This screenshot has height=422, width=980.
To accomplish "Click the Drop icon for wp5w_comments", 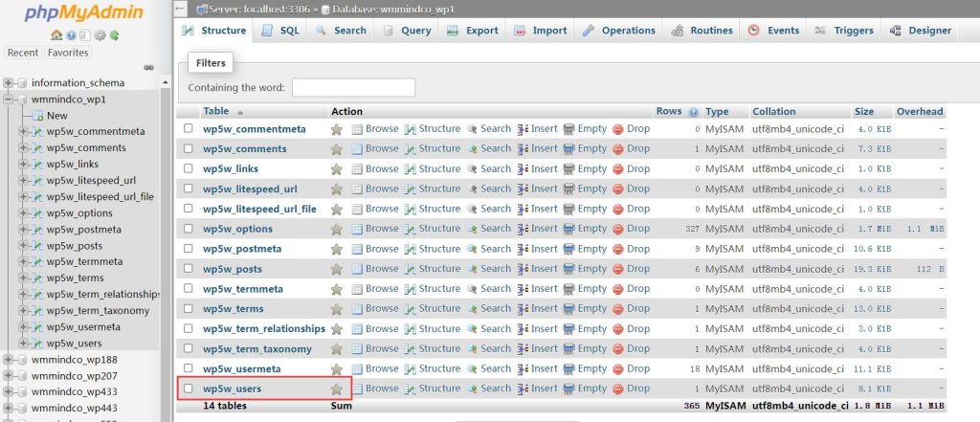I will tap(618, 148).
